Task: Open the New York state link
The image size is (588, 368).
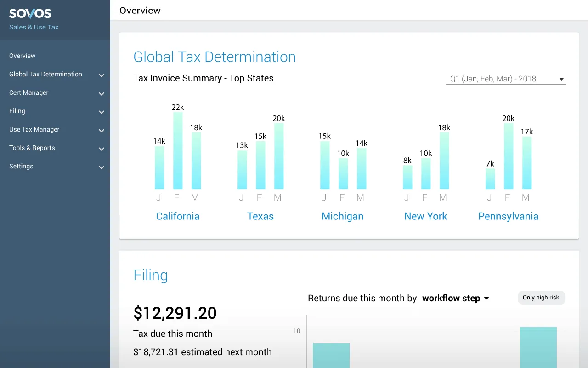Action: (425, 216)
